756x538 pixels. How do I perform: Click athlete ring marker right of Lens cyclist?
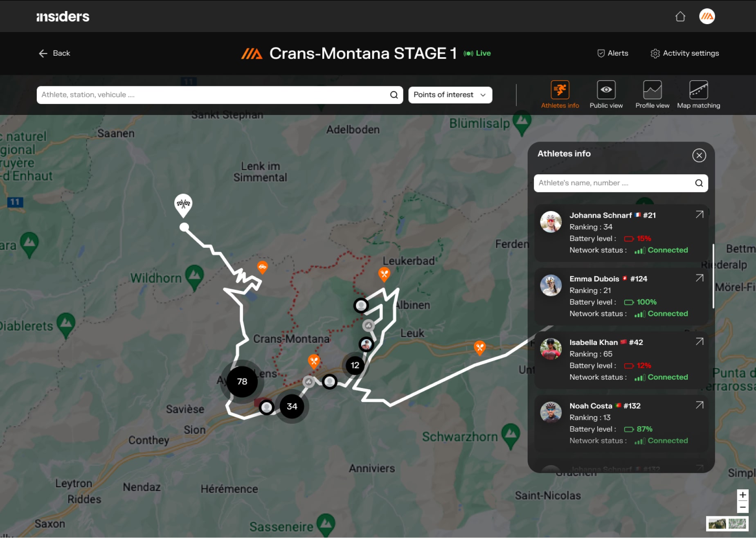329,382
